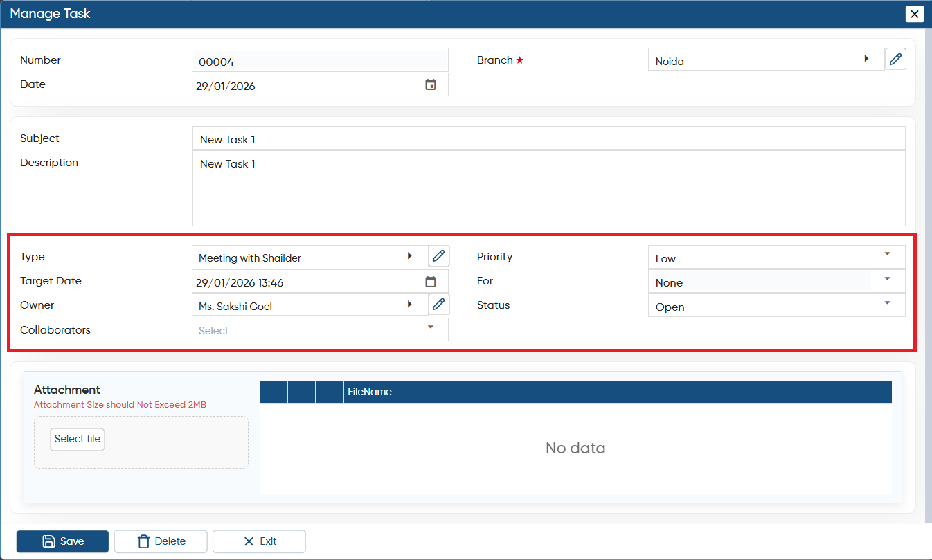Click the pencil edit icon beside Branch

tap(895, 60)
